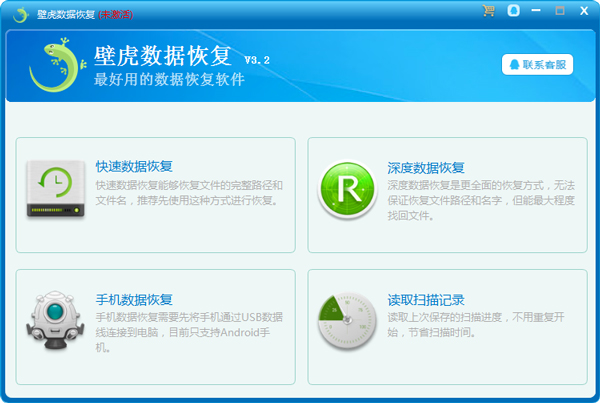The height and width of the screenshot is (403, 600).
Task: Open 快速数据恢复 heading link
Action: pos(134,166)
